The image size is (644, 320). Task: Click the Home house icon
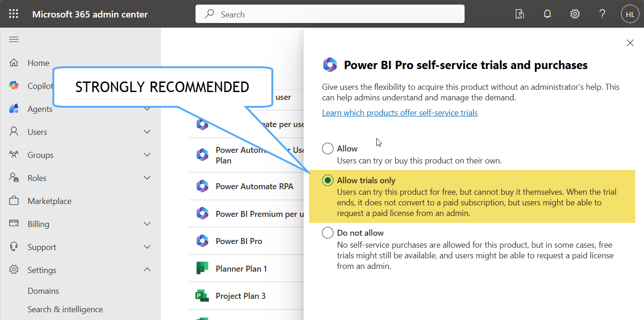pos(14,63)
